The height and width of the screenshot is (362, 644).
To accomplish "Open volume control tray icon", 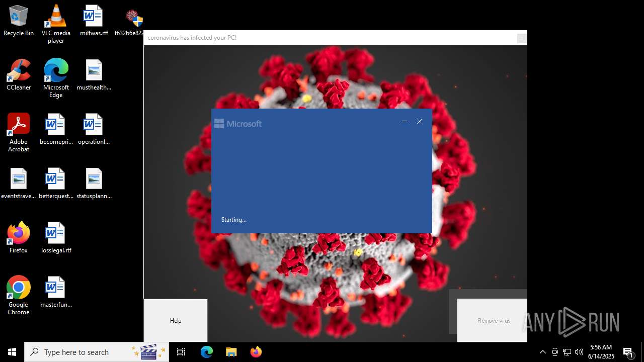I will pos(579,352).
